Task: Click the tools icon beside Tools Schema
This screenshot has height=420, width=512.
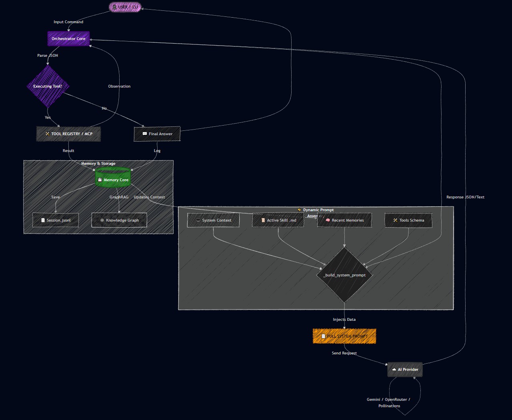Action: [395, 220]
